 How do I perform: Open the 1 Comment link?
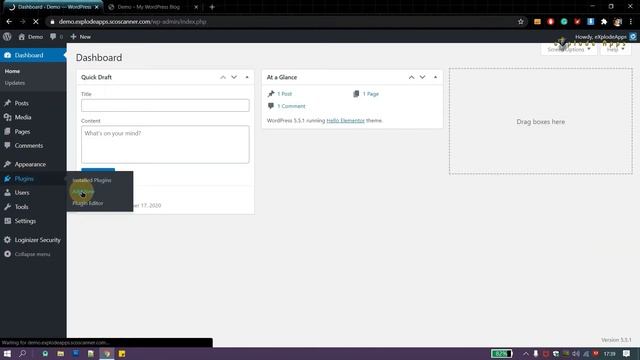click(291, 106)
